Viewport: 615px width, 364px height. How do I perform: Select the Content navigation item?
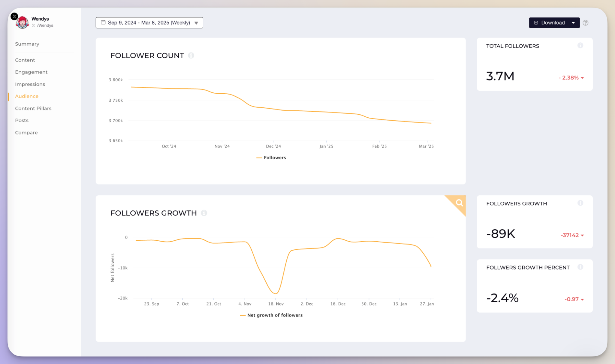tap(25, 60)
